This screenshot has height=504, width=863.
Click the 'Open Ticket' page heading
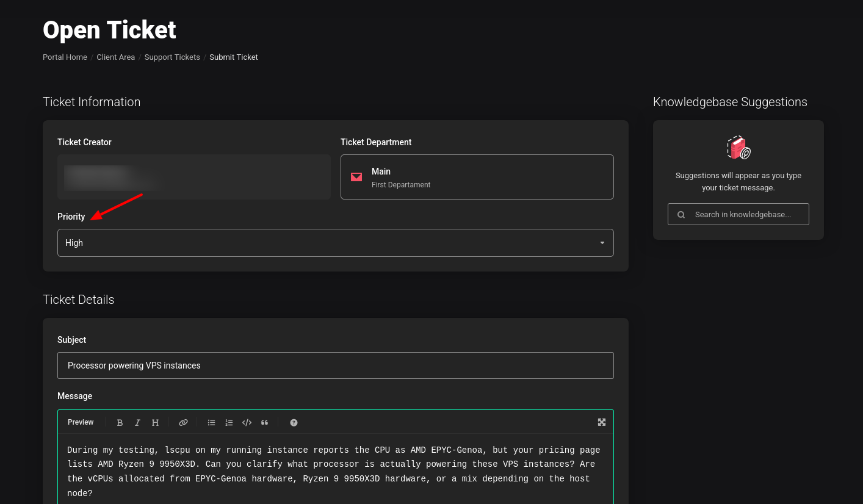coord(109,30)
